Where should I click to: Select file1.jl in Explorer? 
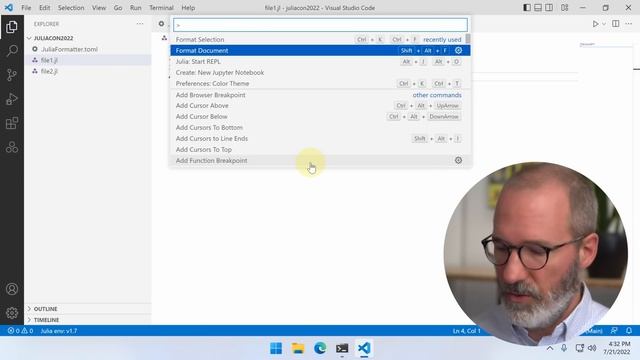point(49,60)
